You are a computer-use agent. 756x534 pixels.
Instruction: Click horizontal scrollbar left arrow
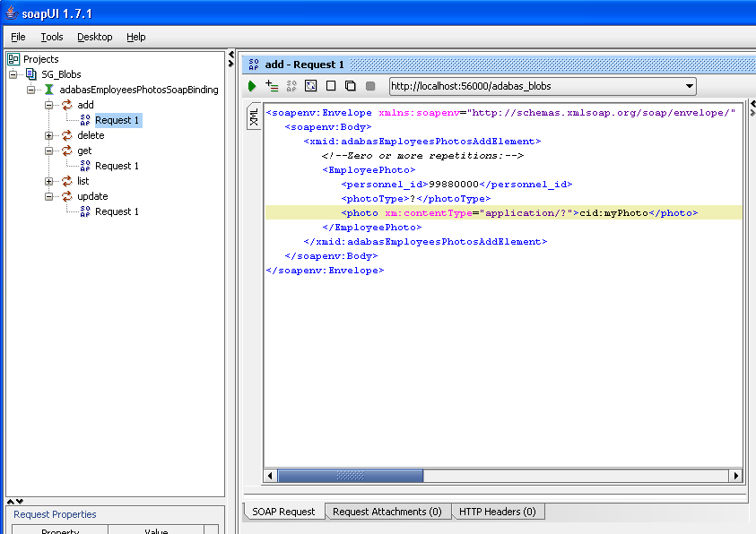click(270, 476)
